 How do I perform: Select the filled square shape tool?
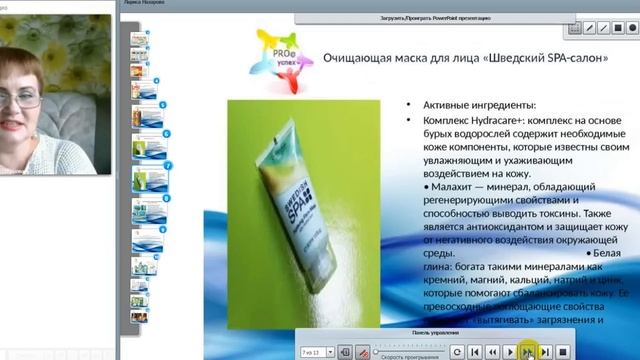pos(618,28)
